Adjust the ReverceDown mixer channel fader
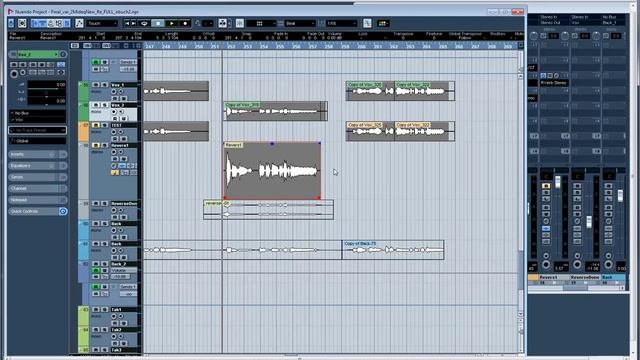The height and width of the screenshot is (360, 640). (589, 222)
